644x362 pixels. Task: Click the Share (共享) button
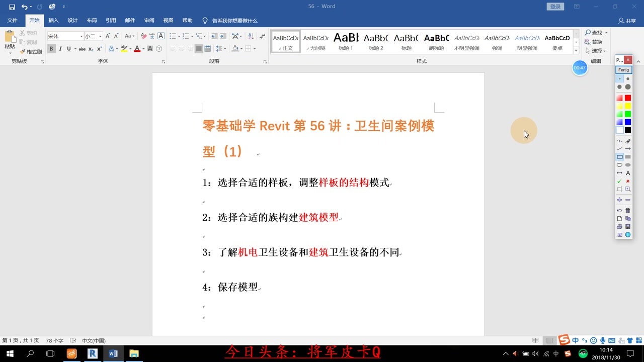[627, 21]
